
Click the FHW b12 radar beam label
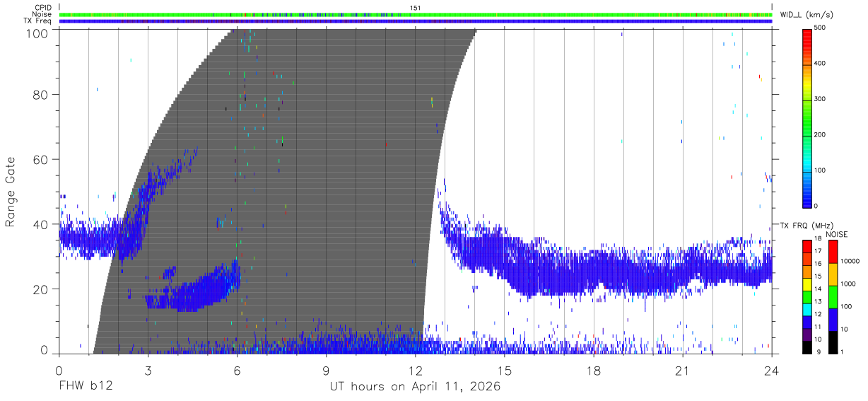tap(86, 387)
